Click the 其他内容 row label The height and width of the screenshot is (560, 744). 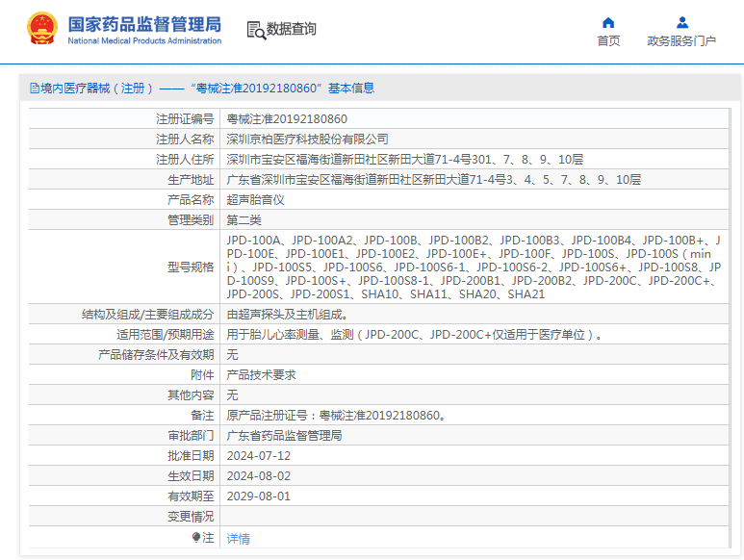click(x=191, y=395)
